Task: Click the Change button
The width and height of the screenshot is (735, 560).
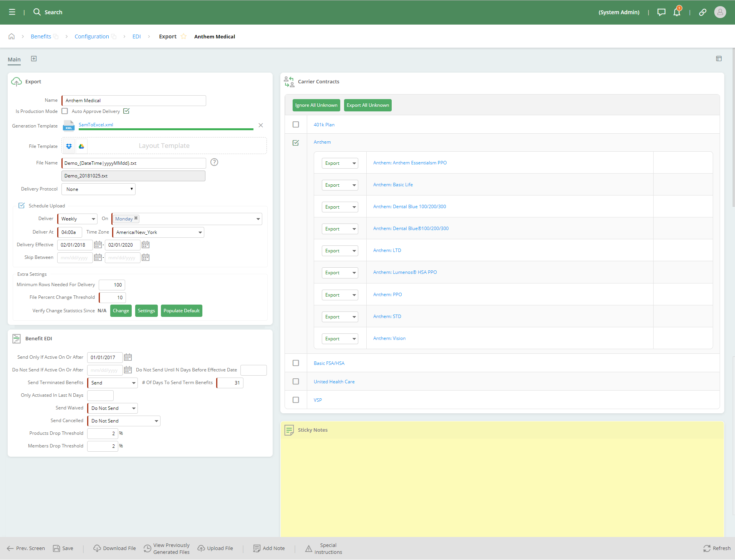Action: click(x=121, y=311)
